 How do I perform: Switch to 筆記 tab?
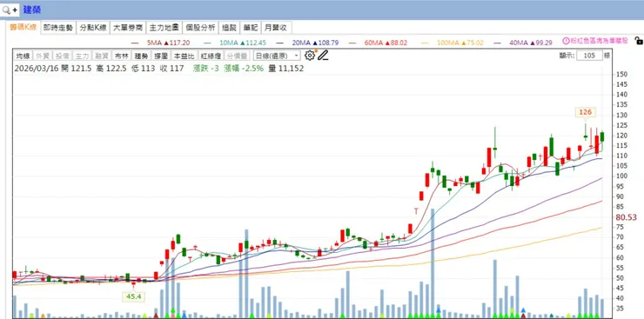click(251, 28)
